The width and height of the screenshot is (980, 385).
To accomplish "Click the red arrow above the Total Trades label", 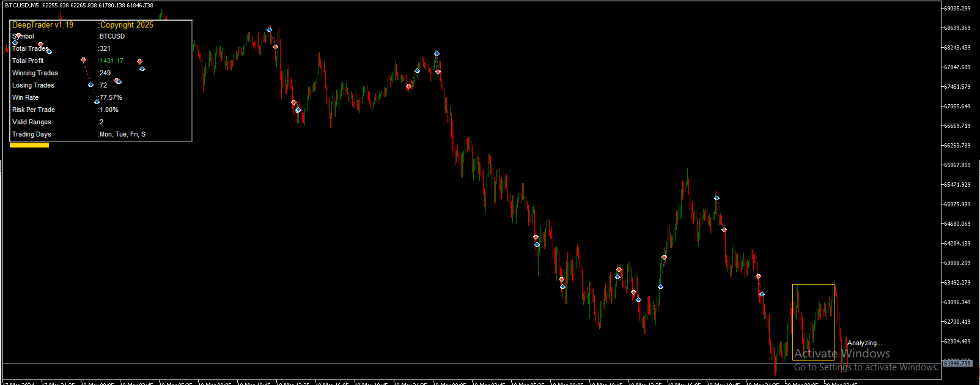I will 40,45.
